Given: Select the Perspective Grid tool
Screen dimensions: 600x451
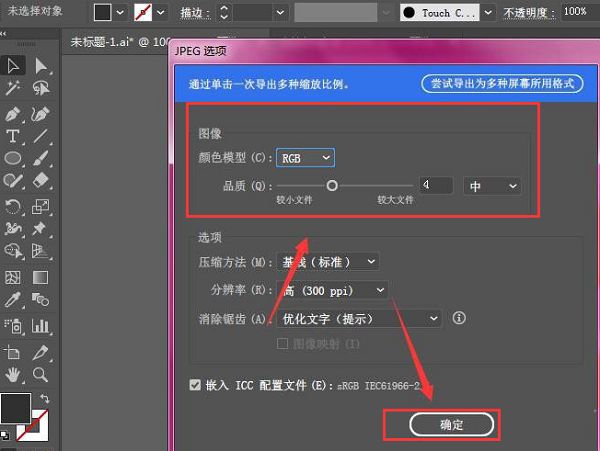Looking at the screenshot, I should [x=41, y=251].
